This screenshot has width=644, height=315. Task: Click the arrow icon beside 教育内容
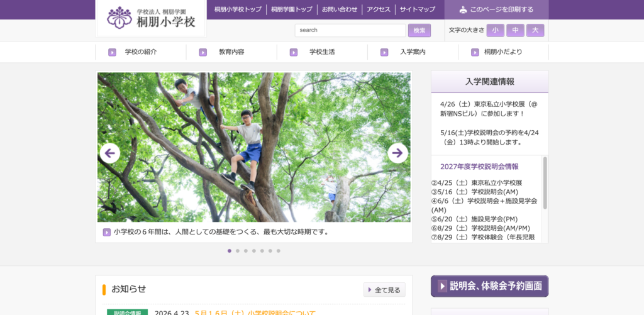coord(203,52)
